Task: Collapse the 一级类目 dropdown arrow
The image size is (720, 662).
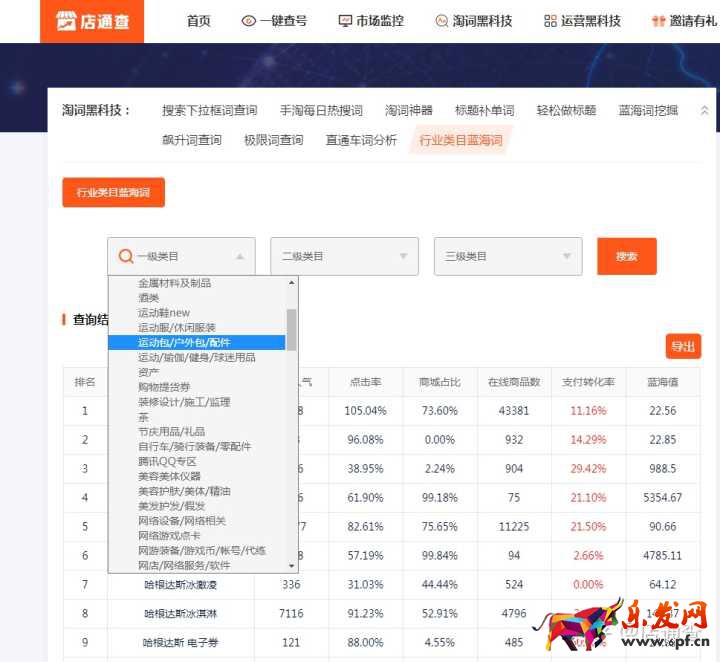Action: pos(240,257)
